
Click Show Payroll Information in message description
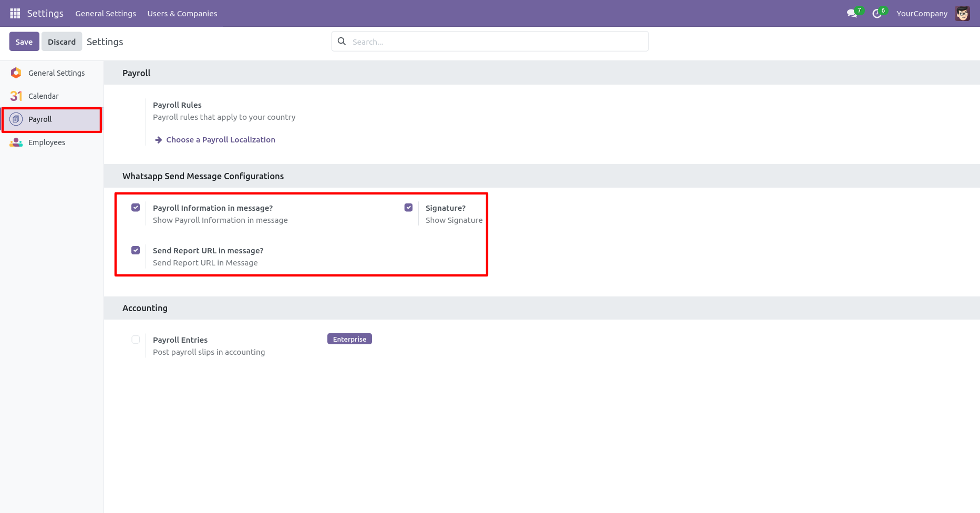220,220
